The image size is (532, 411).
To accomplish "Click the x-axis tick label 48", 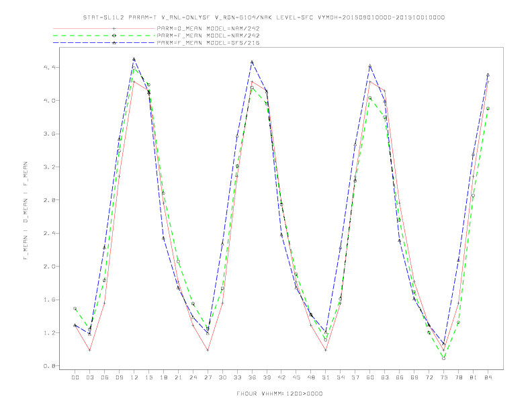I will [311, 377].
